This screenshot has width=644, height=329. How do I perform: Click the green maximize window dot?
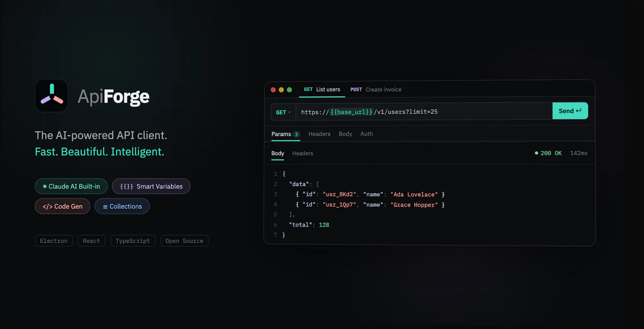point(289,90)
